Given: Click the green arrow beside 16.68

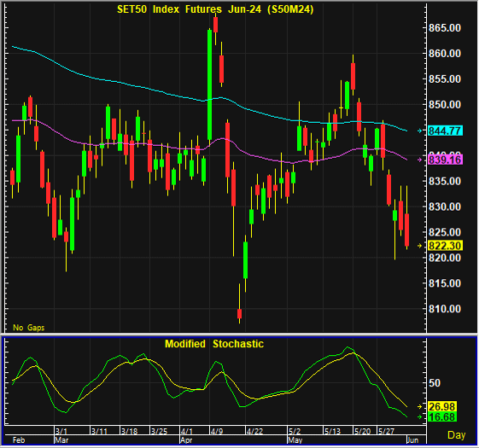Looking at the screenshot, I should (420, 416).
